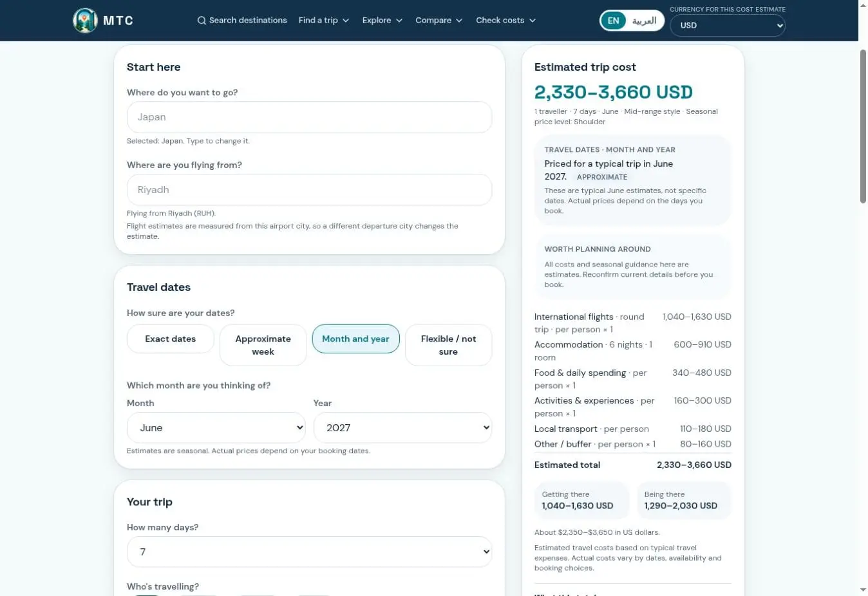Screen dimensions: 868x596
Task: Click the Check costs chevron arrow
Action: click(533, 21)
